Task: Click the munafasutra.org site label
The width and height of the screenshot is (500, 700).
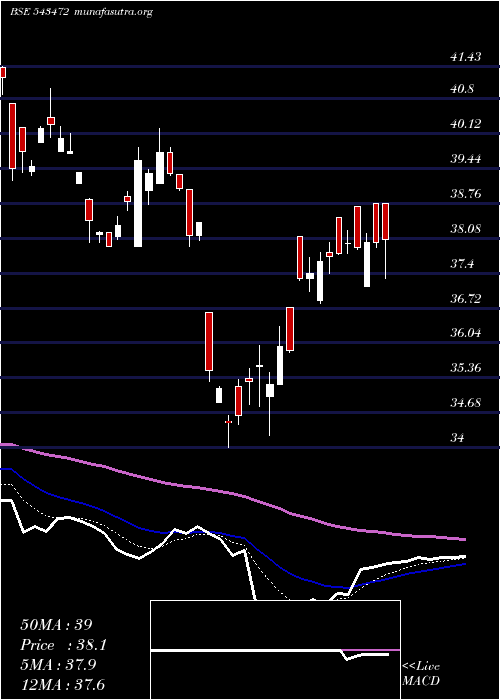Action: (112, 12)
